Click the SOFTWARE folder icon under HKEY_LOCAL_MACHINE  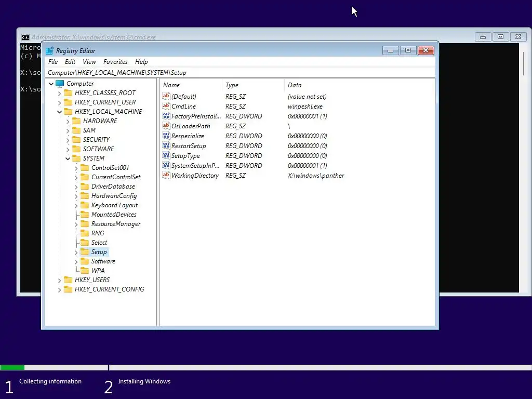77,149
